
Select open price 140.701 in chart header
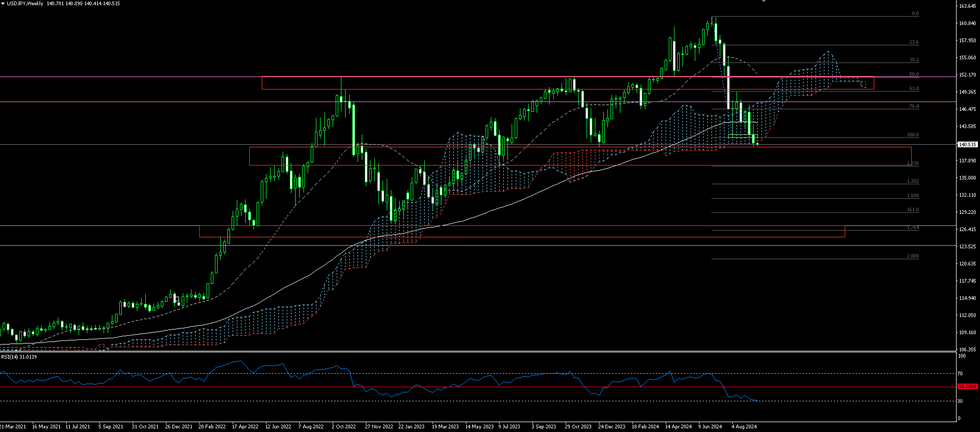tap(55, 4)
